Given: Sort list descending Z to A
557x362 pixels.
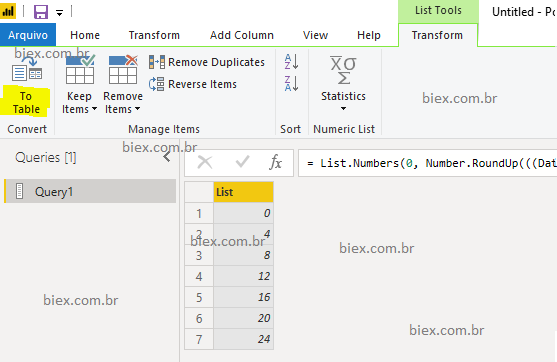Looking at the screenshot, I should point(291,83).
